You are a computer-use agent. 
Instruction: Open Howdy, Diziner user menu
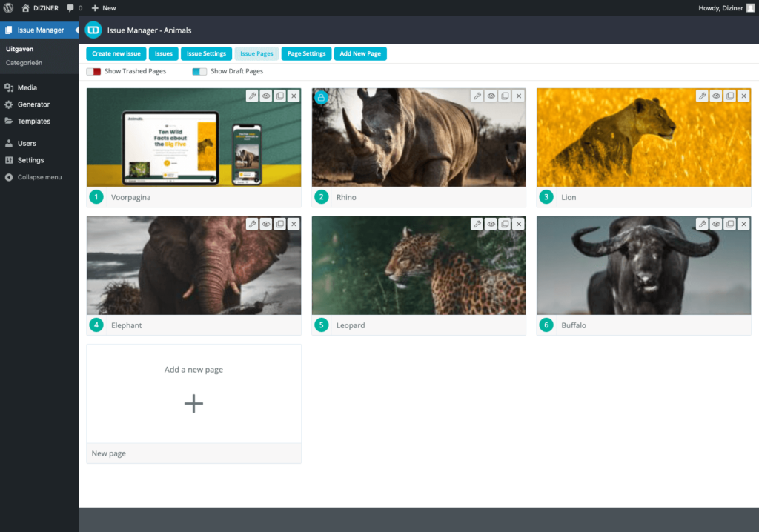726,8
